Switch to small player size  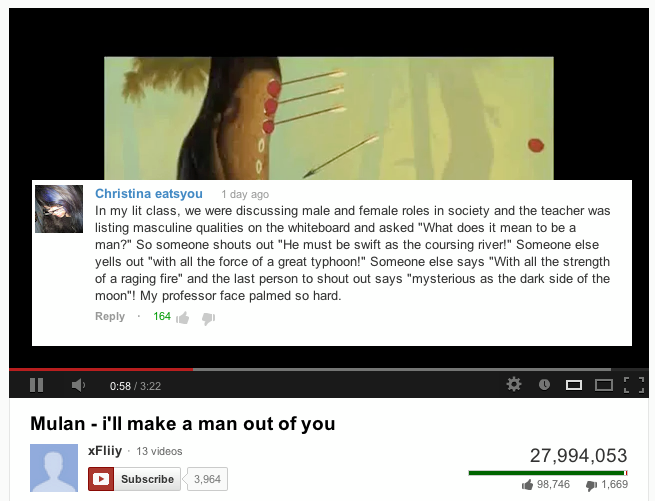click(574, 385)
